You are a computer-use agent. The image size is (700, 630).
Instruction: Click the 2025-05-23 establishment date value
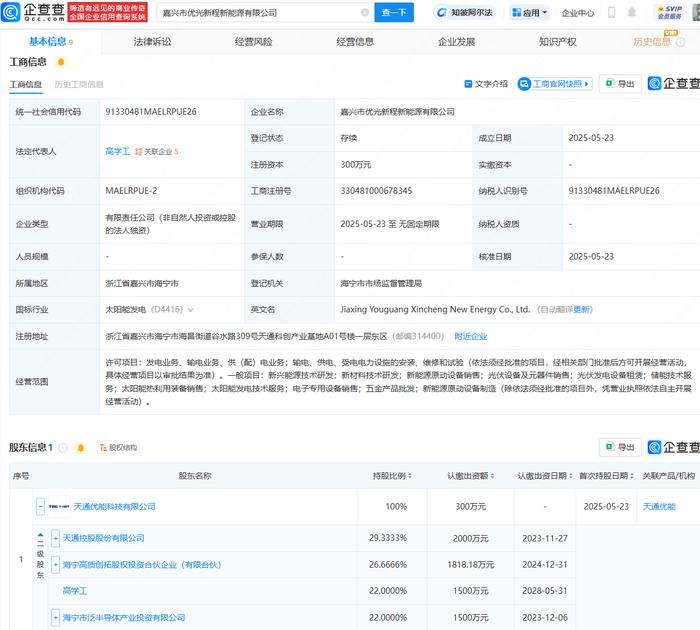591,138
